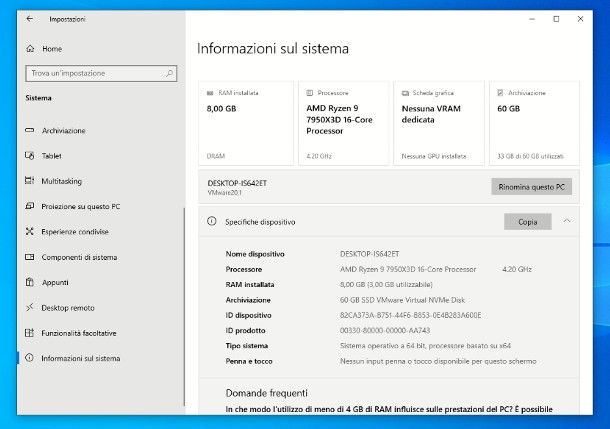Screen dimensions: 610x429
Task: Select the Tablet icon in sidebar
Action: pos(30,156)
